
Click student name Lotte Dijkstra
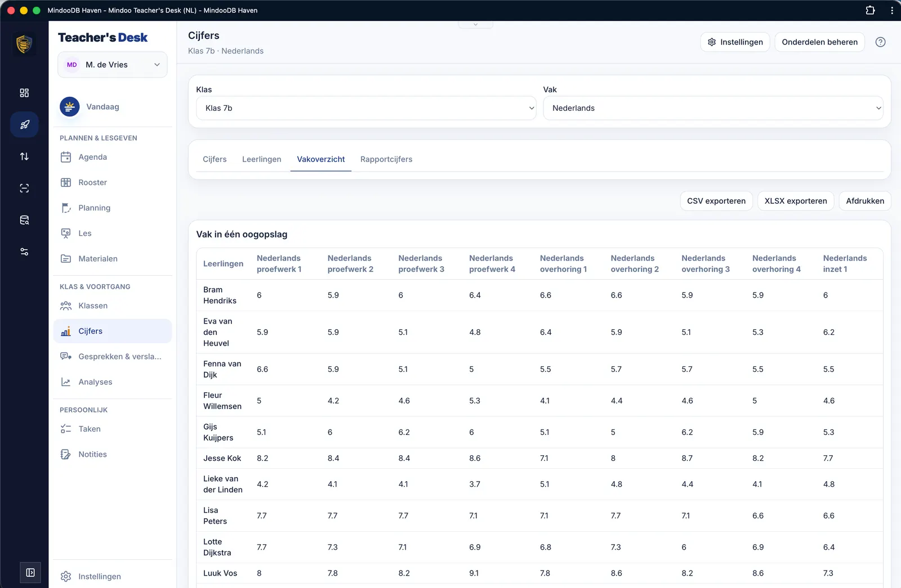(217, 547)
